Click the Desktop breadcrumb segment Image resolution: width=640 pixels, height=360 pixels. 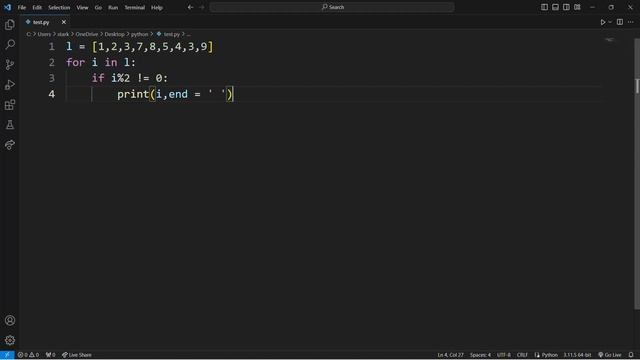(114, 34)
